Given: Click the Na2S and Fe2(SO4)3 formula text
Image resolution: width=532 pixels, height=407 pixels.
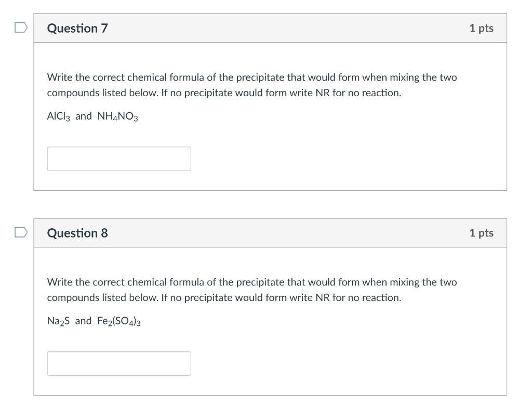Looking at the screenshot, I should [x=92, y=321].
